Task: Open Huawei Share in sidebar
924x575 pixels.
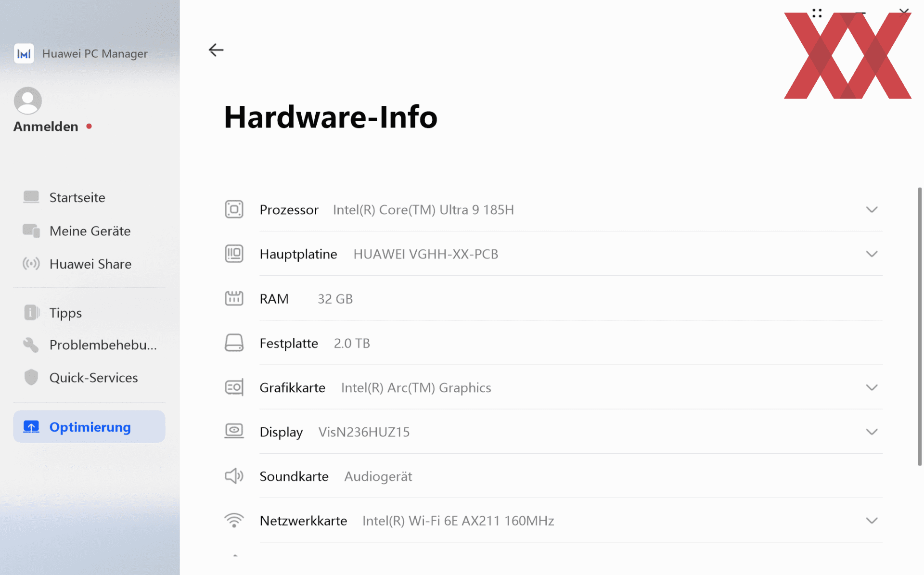Action: (x=90, y=264)
